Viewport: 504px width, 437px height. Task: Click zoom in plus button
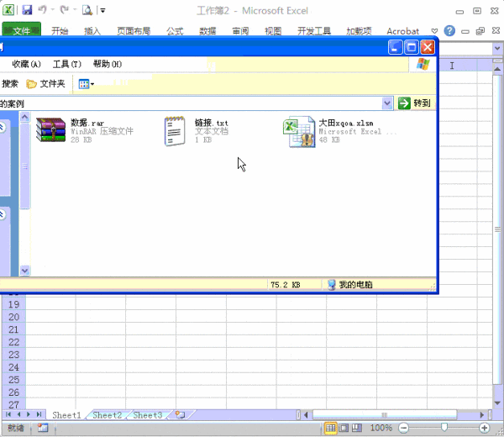tap(484, 428)
